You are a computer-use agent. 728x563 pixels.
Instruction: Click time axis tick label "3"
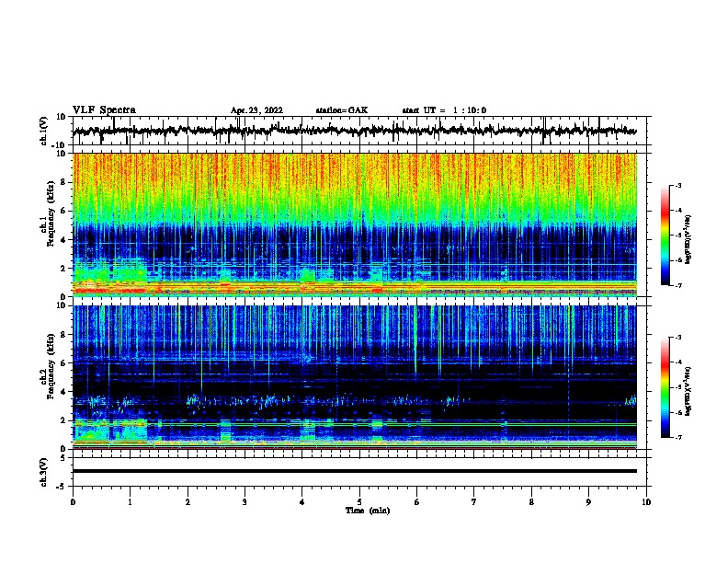pyautogui.click(x=245, y=502)
